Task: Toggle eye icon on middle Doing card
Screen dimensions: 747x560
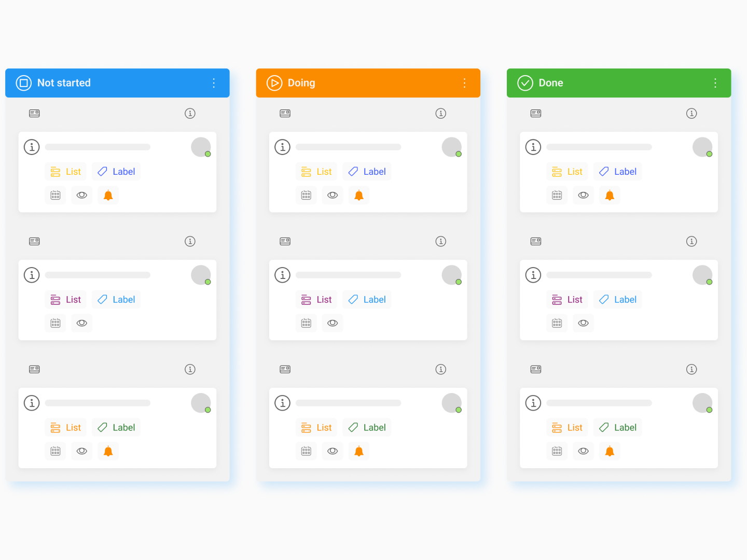Action: pos(333,323)
